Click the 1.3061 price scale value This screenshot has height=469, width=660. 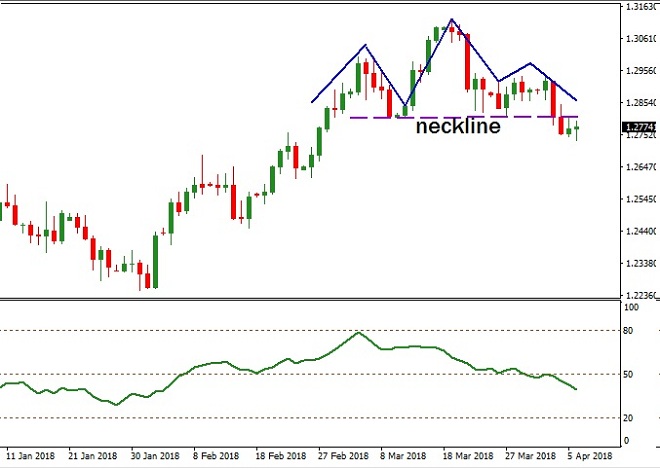pyautogui.click(x=641, y=38)
